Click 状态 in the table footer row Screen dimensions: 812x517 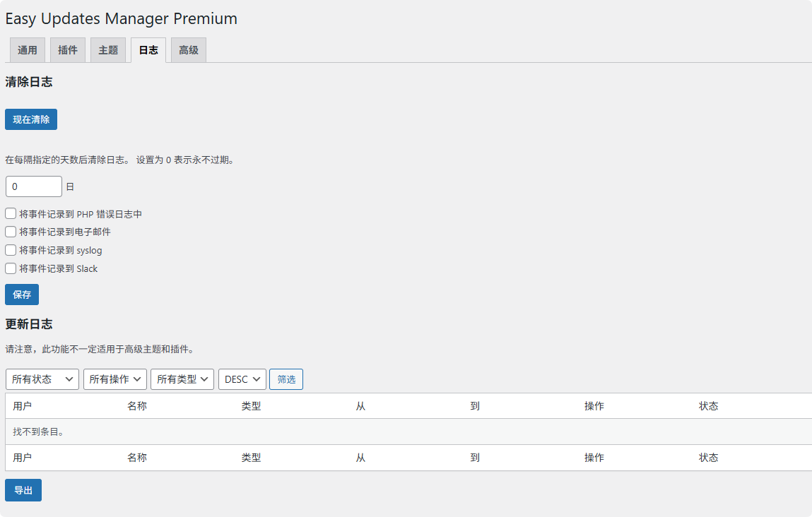click(x=708, y=458)
